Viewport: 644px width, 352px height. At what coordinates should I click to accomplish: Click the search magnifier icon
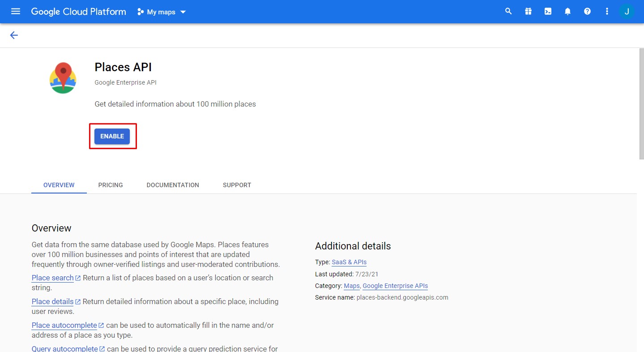[508, 11]
